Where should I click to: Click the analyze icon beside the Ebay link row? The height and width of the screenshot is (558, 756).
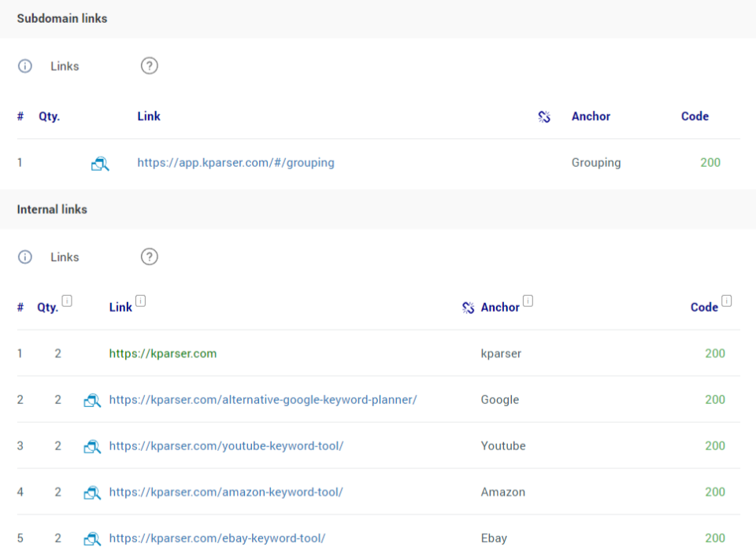(x=92, y=538)
